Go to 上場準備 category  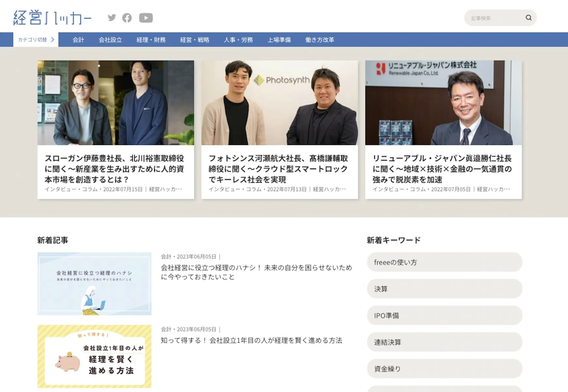pyautogui.click(x=279, y=40)
